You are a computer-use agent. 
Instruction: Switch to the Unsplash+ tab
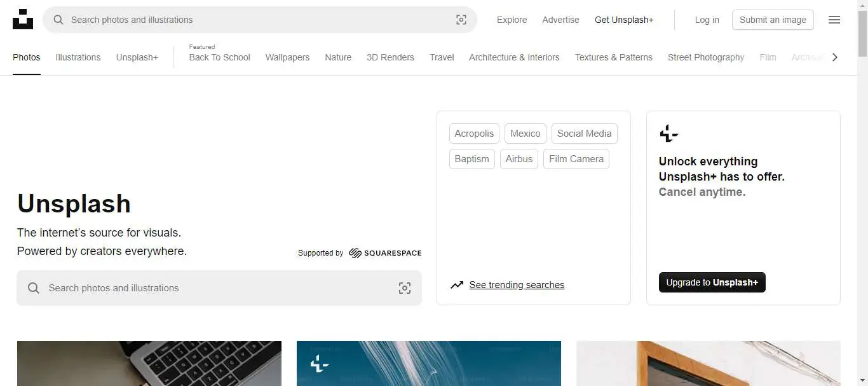pos(137,57)
